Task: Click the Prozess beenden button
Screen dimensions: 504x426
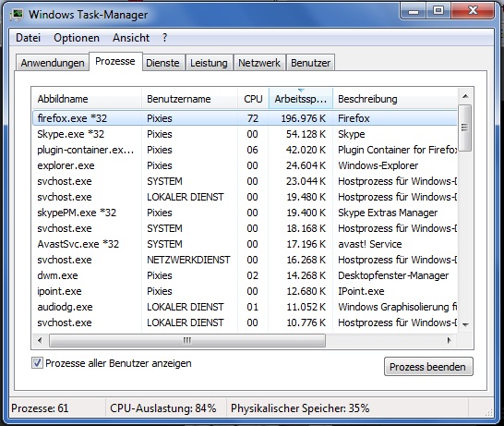Action: [428, 367]
